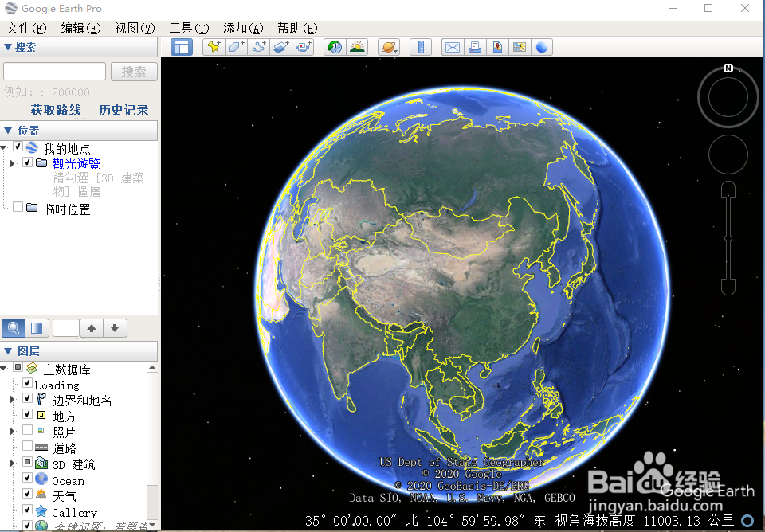Add a placemark with the pushpin icon
Viewport: 765px width, 532px height.
point(214,47)
